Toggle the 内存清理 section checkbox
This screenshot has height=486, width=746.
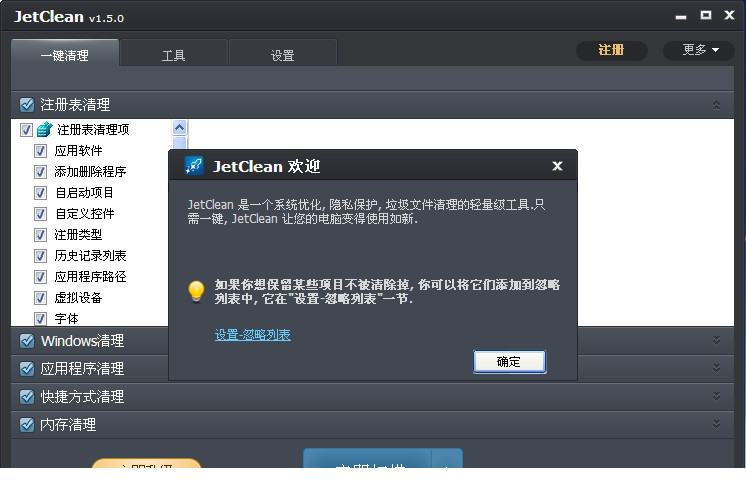(27, 425)
